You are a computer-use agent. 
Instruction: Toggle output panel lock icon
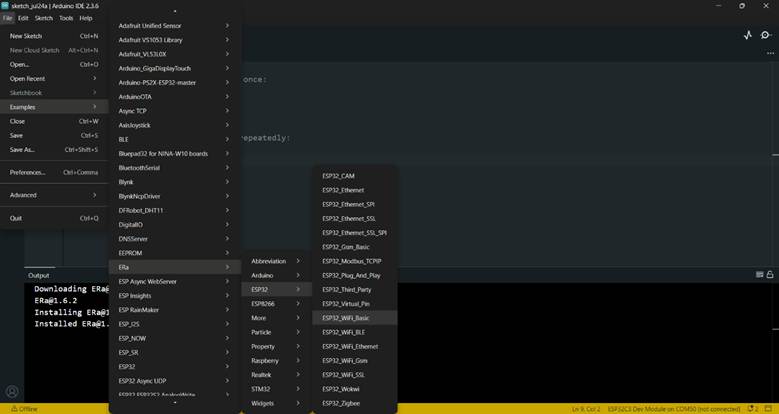click(x=770, y=274)
